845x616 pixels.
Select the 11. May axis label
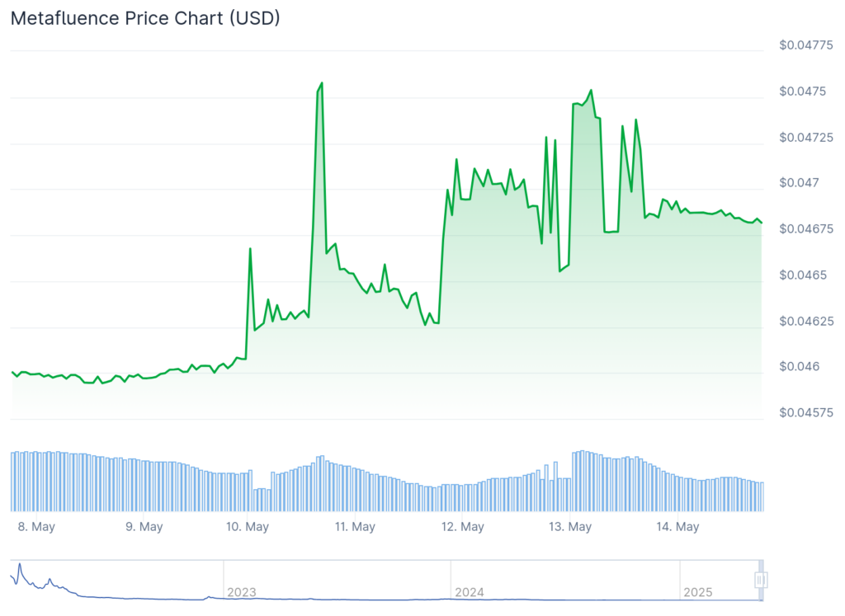pyautogui.click(x=355, y=526)
